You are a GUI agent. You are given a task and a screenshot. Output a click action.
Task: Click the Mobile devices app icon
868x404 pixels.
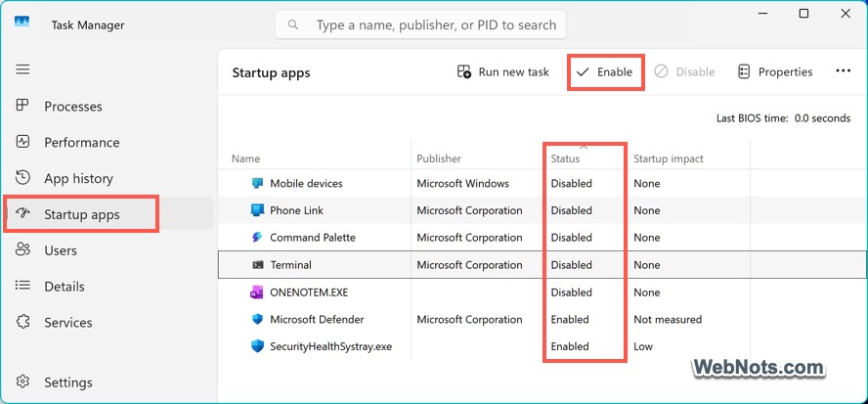coord(257,184)
